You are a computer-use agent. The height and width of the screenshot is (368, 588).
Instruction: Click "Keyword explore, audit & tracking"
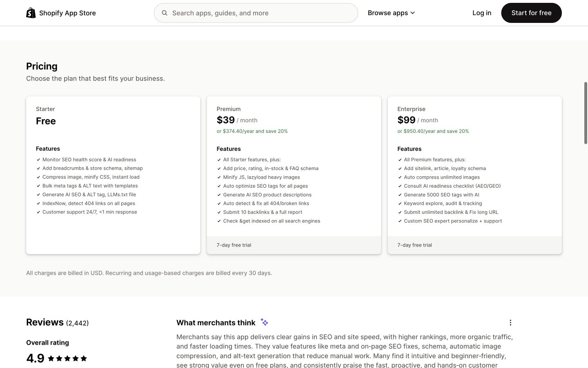tap(443, 204)
